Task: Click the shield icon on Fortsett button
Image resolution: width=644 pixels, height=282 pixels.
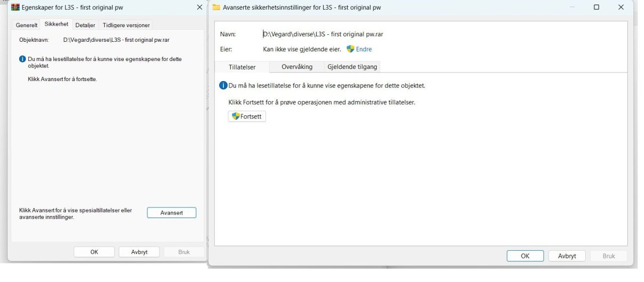Action: tap(235, 116)
